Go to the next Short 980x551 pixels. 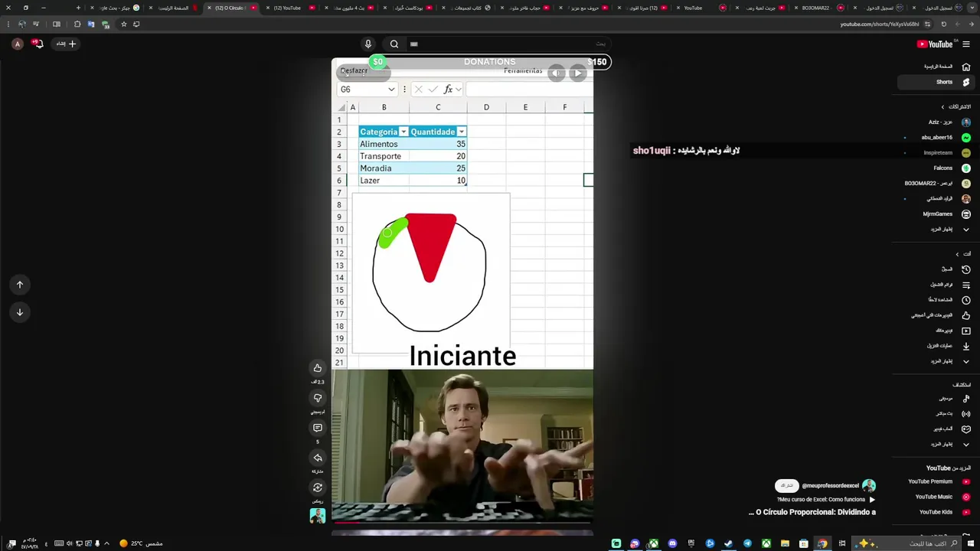tap(20, 312)
